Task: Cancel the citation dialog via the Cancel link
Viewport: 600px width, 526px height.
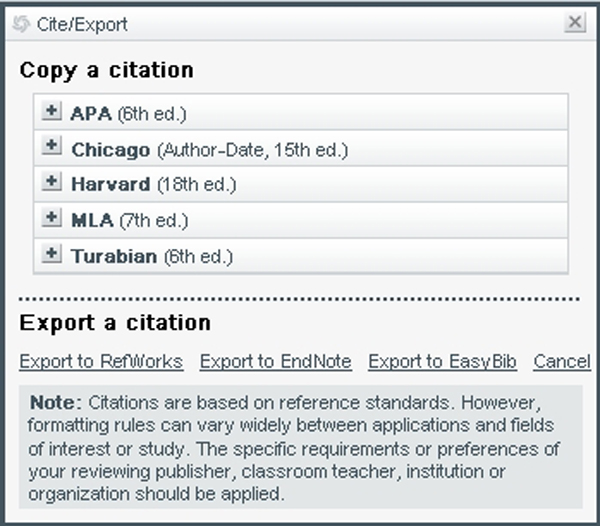Action: coord(561,361)
